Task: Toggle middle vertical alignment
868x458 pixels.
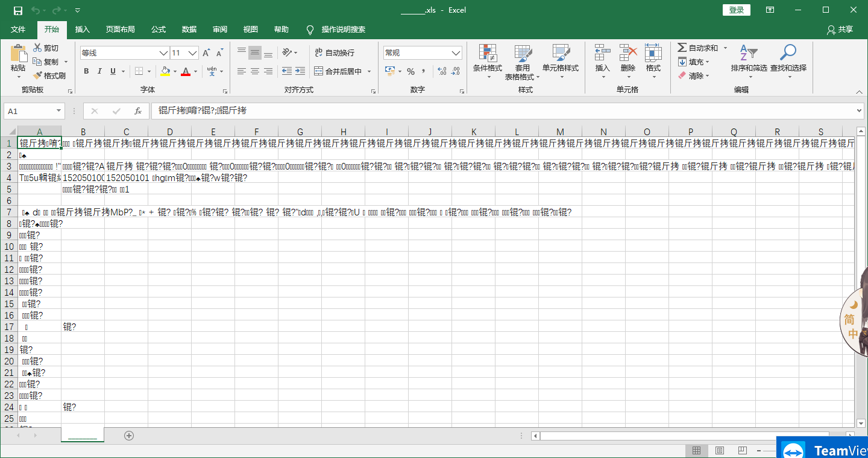Action: pyautogui.click(x=255, y=52)
